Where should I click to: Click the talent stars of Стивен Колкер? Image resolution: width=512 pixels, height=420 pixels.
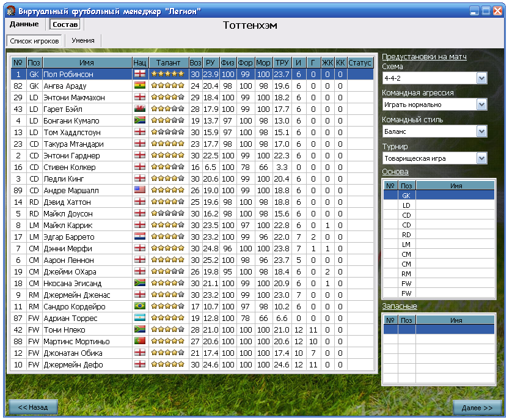(168, 167)
